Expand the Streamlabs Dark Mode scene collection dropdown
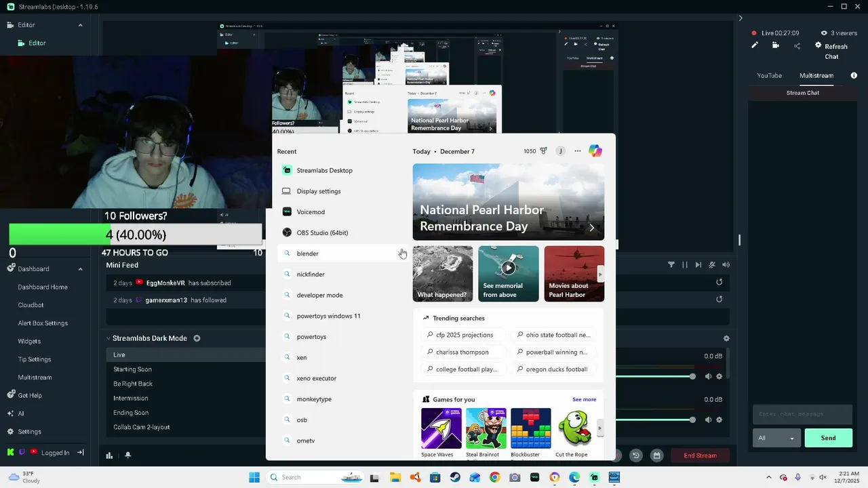Viewport: 868px width, 488px height. click(108, 338)
